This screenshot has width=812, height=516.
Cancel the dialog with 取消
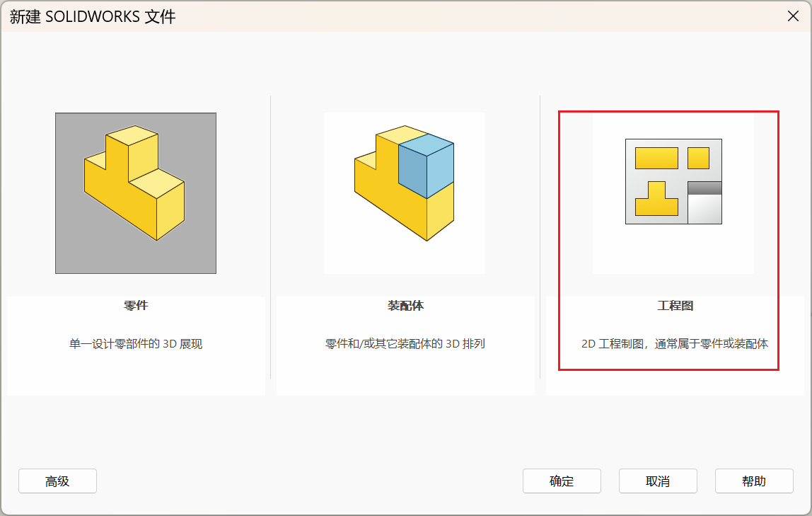659,481
